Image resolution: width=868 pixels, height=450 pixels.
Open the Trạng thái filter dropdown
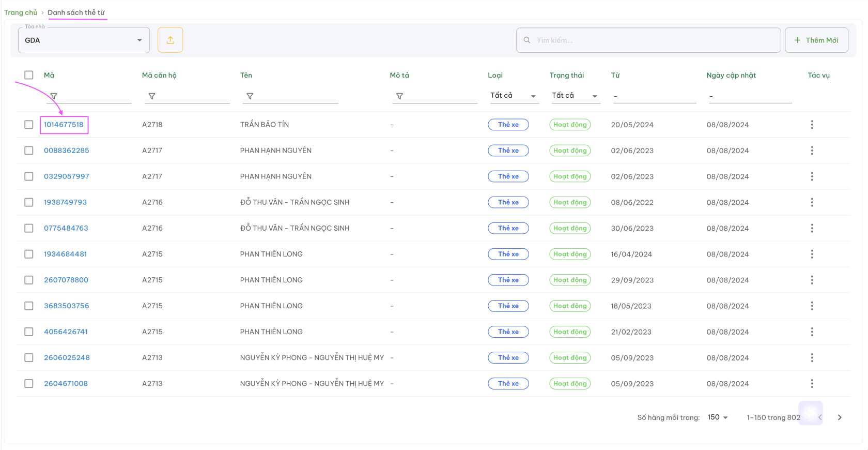[x=575, y=96]
